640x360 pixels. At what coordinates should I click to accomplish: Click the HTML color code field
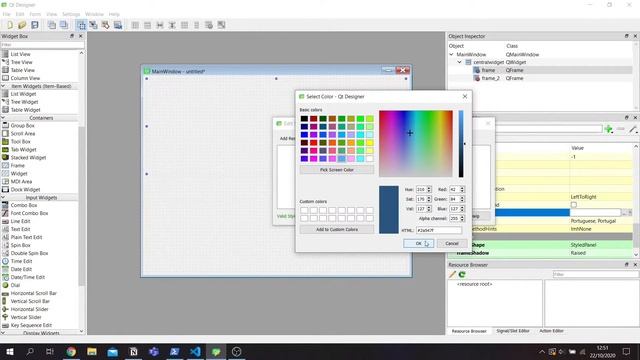coord(439,230)
